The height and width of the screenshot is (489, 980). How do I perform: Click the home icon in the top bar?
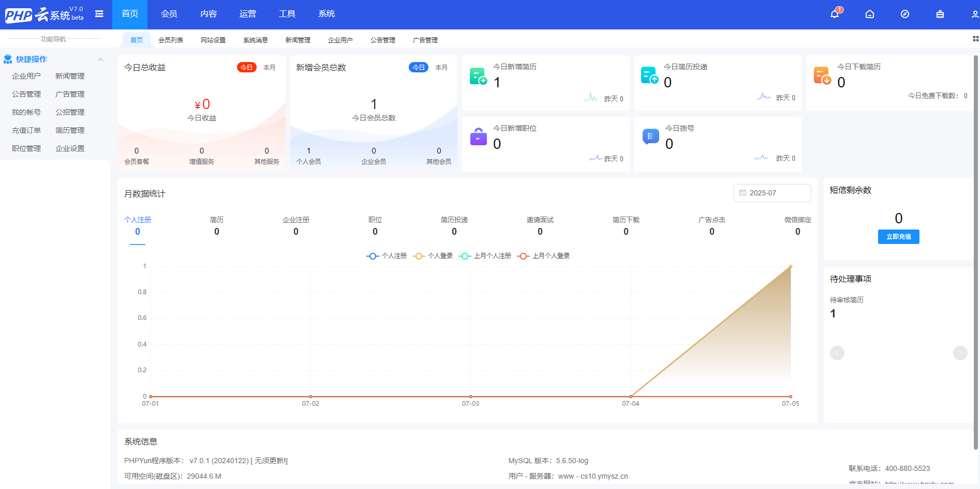pyautogui.click(x=869, y=14)
